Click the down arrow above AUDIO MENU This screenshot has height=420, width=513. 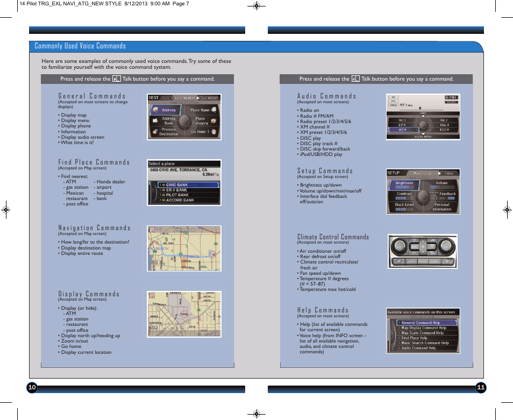pyautogui.click(x=423, y=134)
